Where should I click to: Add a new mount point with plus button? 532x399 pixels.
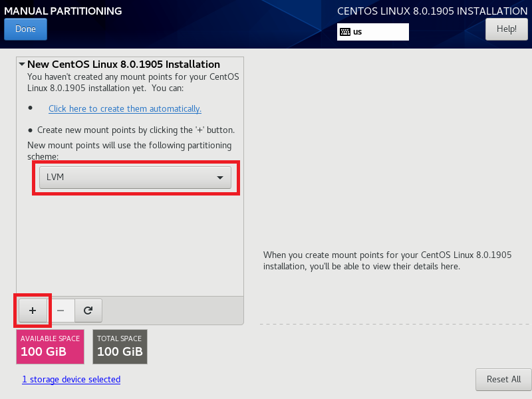click(33, 311)
